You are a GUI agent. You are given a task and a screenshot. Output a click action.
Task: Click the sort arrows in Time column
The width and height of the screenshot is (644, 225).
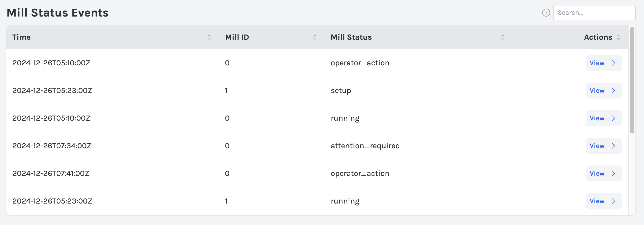(x=209, y=37)
